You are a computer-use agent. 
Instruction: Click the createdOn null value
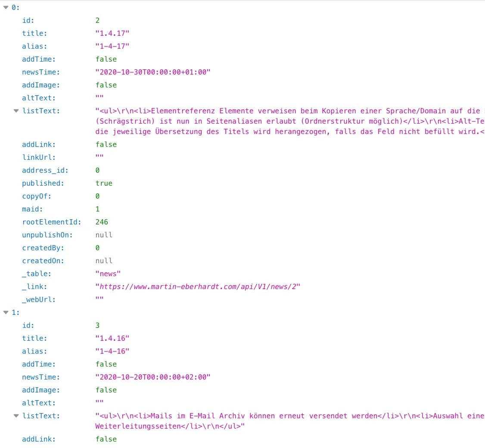coord(104,261)
